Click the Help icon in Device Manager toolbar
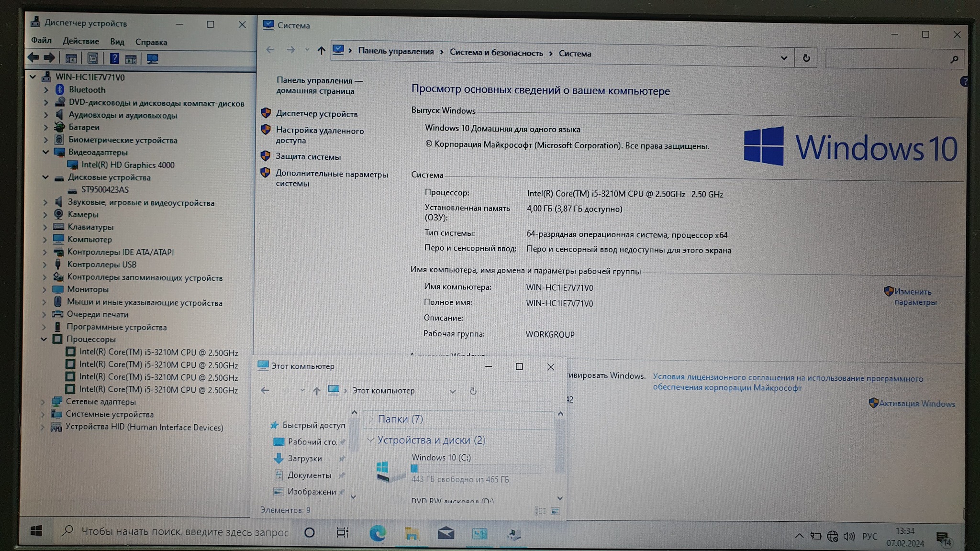The image size is (980, 551). pos(114,58)
